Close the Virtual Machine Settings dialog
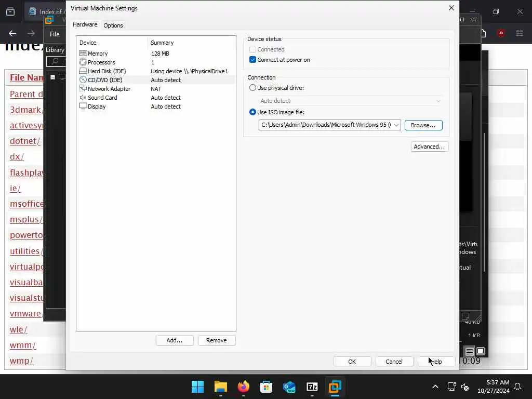The height and width of the screenshot is (399, 532). click(x=451, y=8)
